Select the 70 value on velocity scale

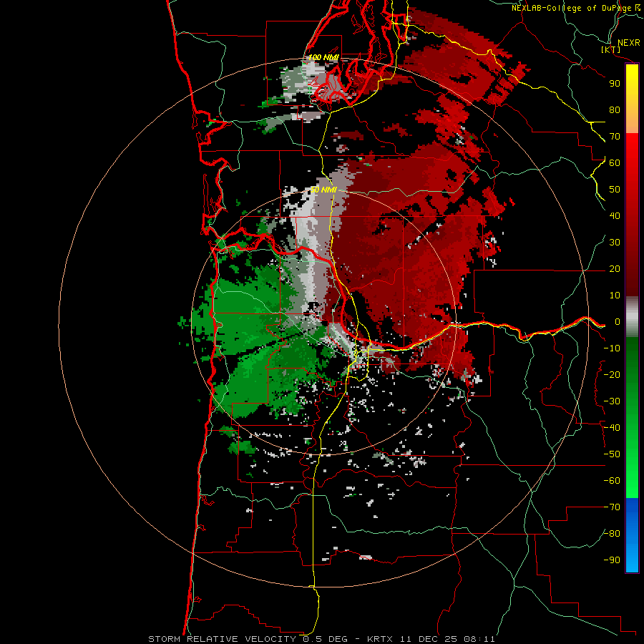[615, 137]
